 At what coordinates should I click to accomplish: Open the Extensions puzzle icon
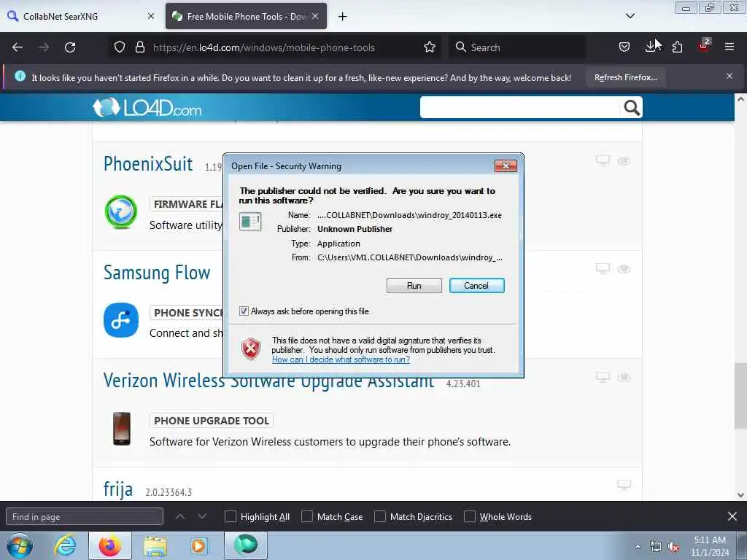(677, 47)
